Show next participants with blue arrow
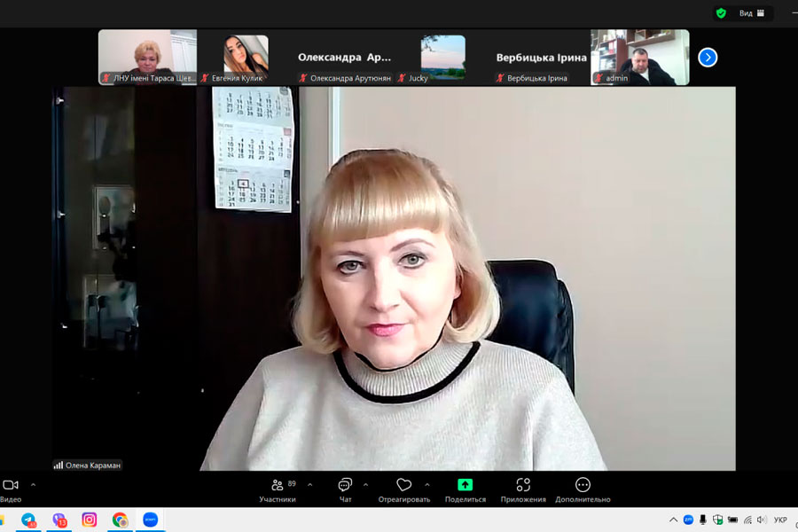The height and width of the screenshot is (532, 798). point(708,58)
